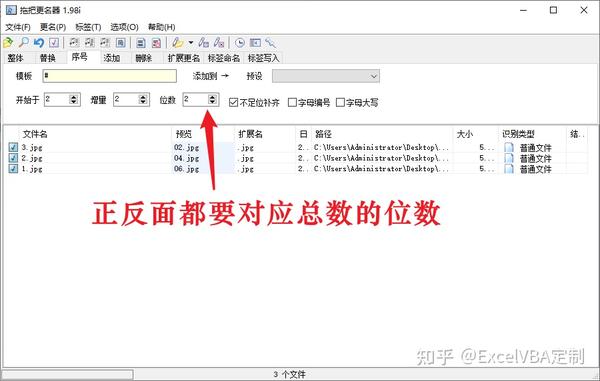The height and width of the screenshot is (381, 600).
Task: Click the preview name 06.jpg
Action: [x=187, y=169]
